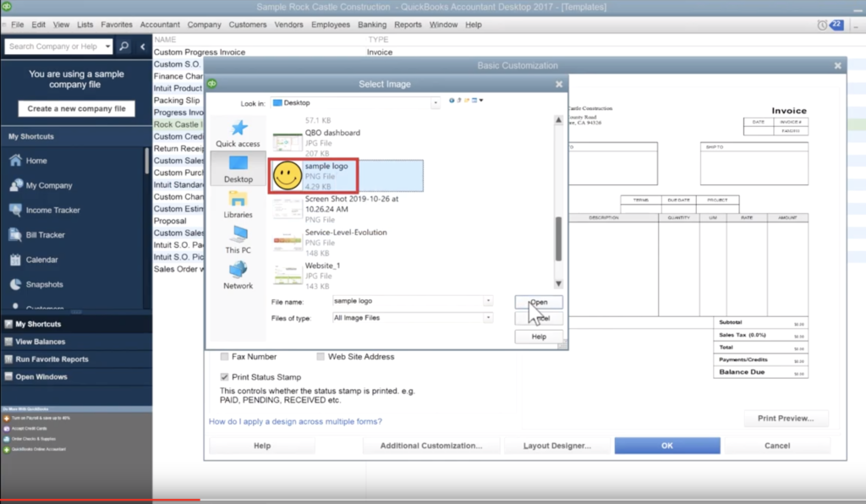Open the search scope dropdown arrow
The width and height of the screenshot is (866, 504).
click(107, 47)
